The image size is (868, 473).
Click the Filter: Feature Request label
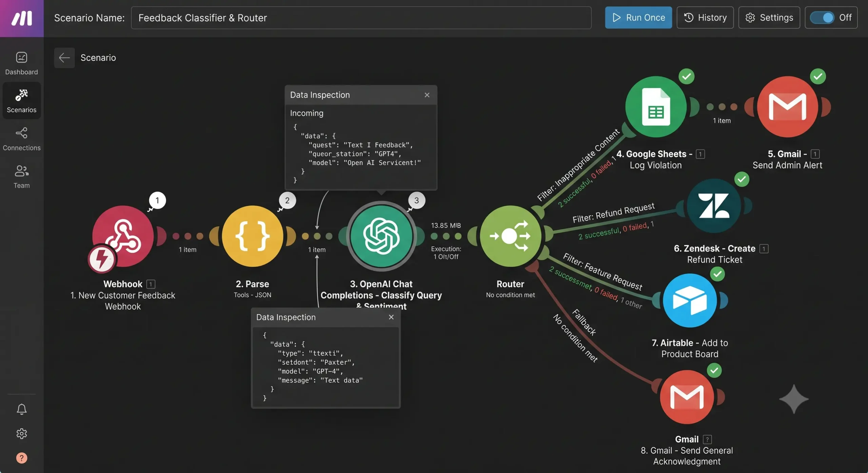click(x=603, y=272)
